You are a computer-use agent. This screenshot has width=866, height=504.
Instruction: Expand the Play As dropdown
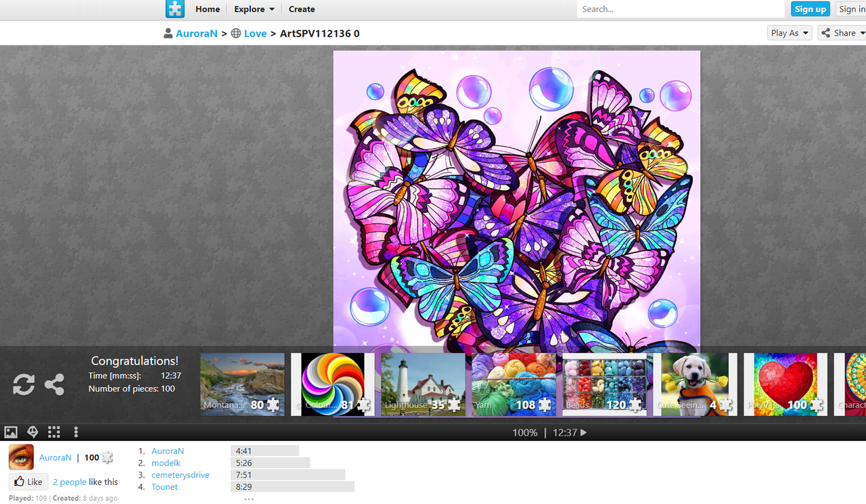[x=790, y=32]
